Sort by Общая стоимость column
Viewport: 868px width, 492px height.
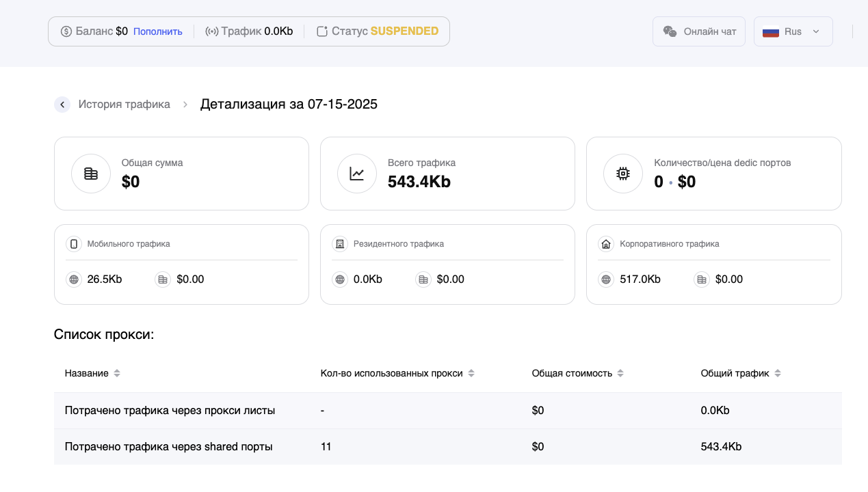(620, 374)
